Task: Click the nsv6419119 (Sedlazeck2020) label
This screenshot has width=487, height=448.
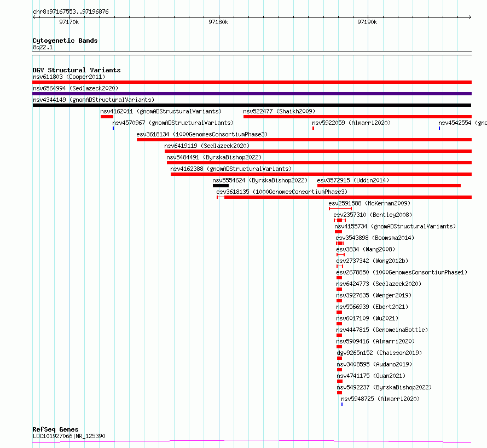Action: coord(207,146)
